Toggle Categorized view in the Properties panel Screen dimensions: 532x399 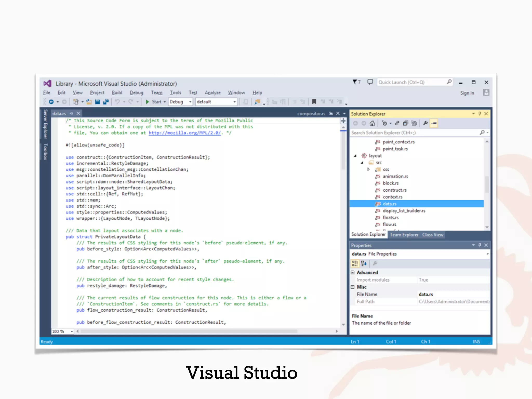pyautogui.click(x=355, y=263)
